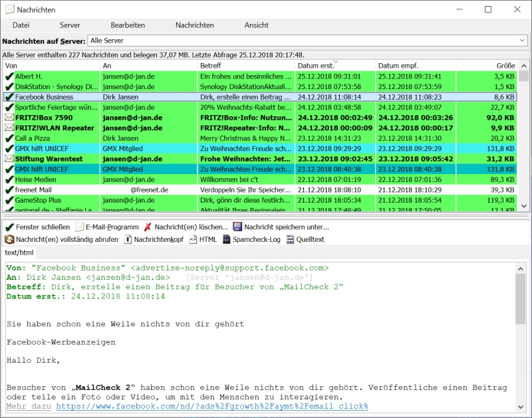Click the red X Nachricht(en) löschen icon
Screen dimensions: 532x418
pos(148,227)
